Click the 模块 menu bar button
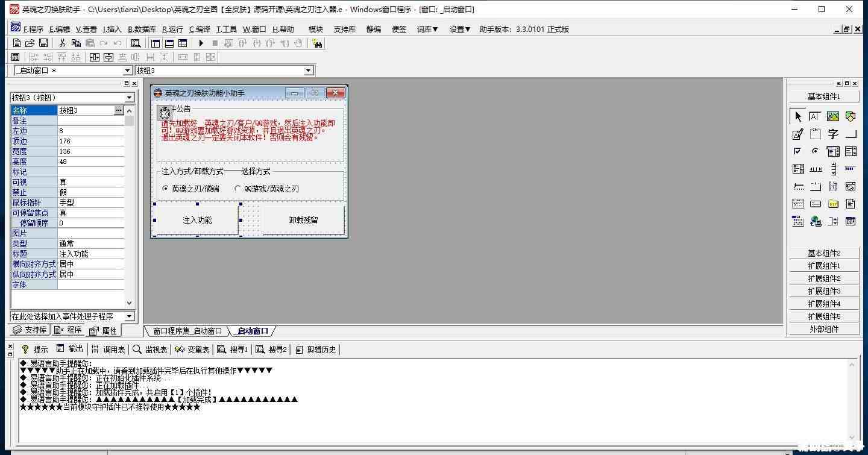The image size is (868, 455). 316,29
